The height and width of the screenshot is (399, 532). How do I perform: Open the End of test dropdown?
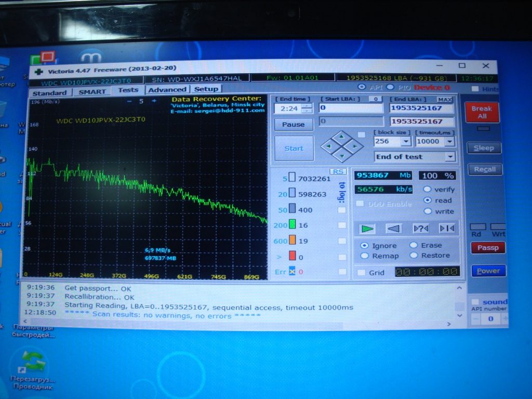point(450,156)
